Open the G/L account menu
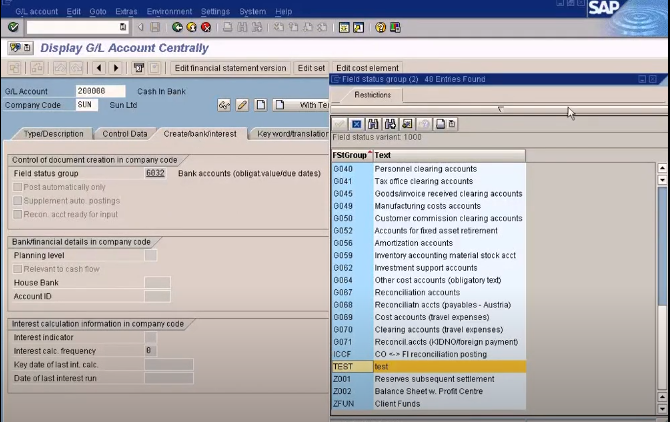Screen dimensions: 670x422 point(36,12)
